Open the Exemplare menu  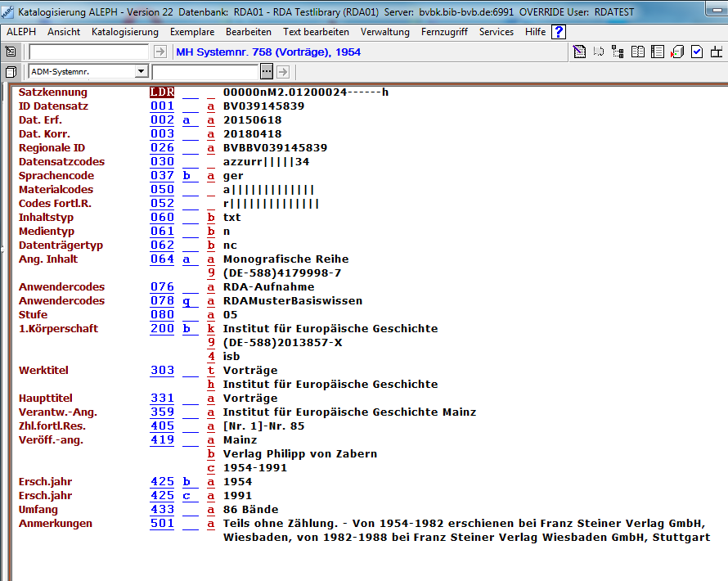click(x=192, y=32)
